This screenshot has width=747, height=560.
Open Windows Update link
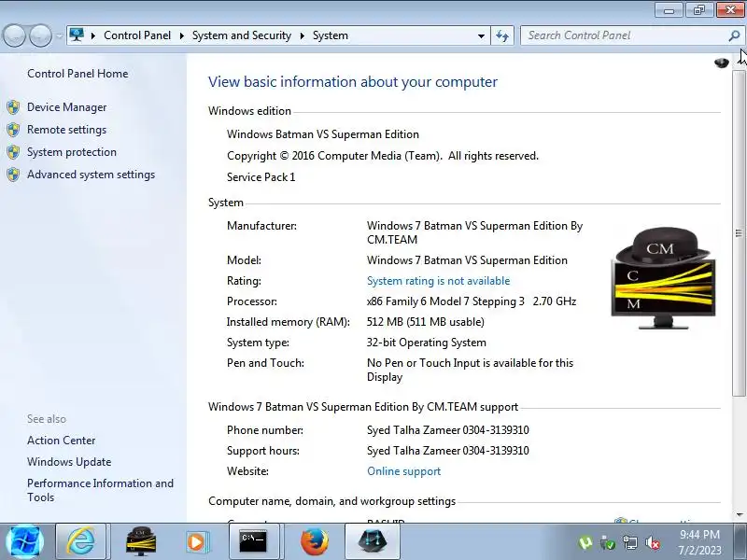pyautogui.click(x=69, y=462)
